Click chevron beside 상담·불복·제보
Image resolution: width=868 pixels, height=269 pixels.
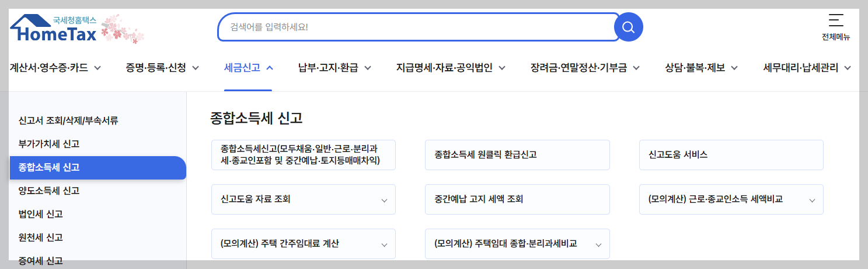pos(734,68)
